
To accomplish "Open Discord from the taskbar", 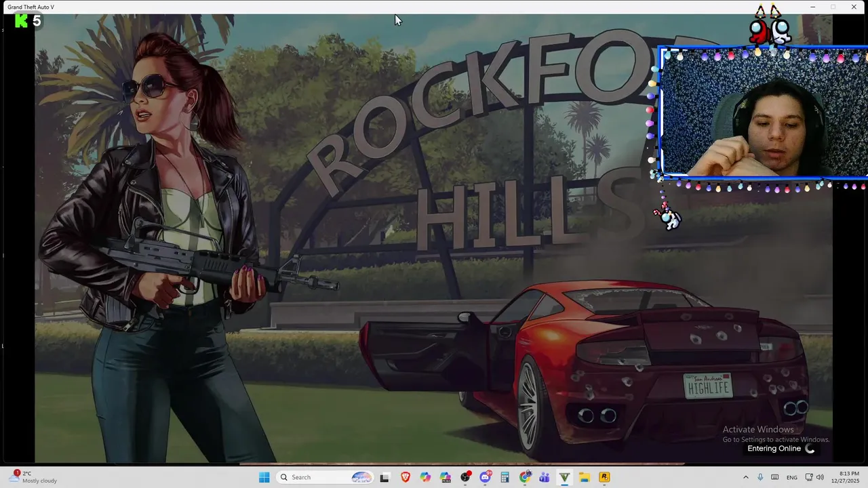I will pyautogui.click(x=486, y=477).
